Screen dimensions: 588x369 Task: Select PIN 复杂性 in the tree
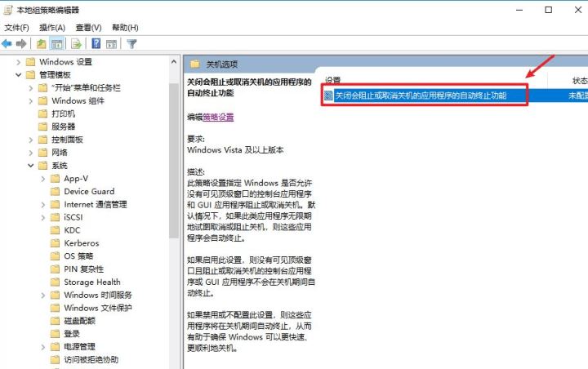point(83,269)
